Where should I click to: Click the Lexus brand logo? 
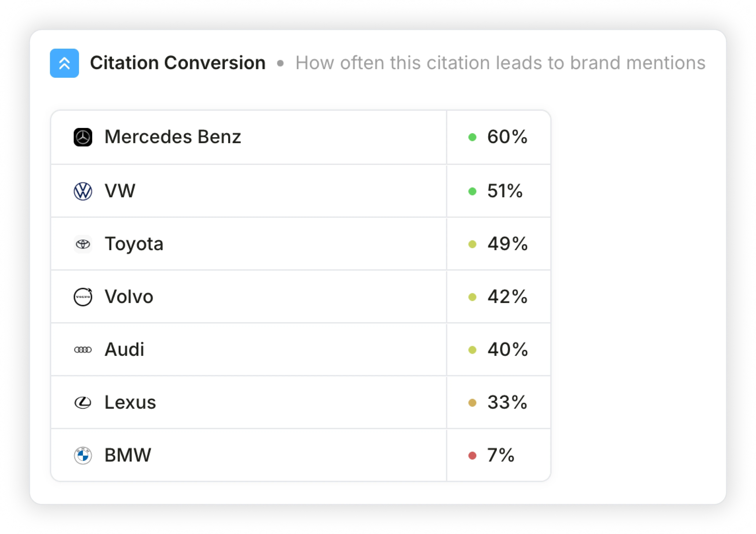pos(83,403)
